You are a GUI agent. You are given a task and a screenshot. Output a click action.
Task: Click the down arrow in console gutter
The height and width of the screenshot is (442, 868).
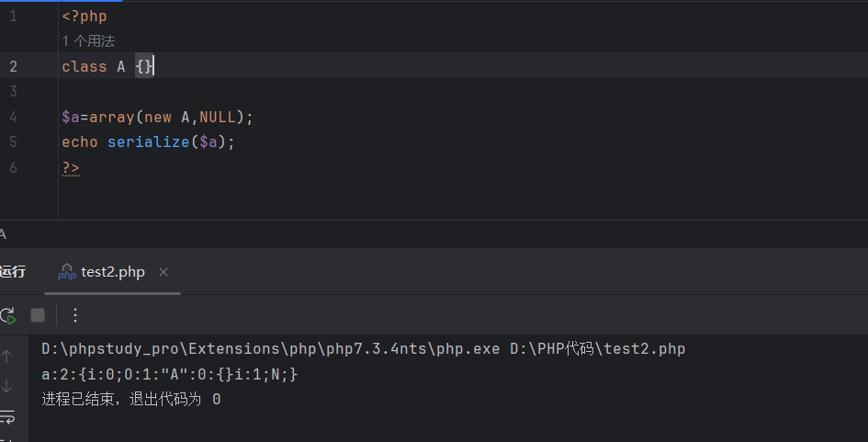click(7, 386)
